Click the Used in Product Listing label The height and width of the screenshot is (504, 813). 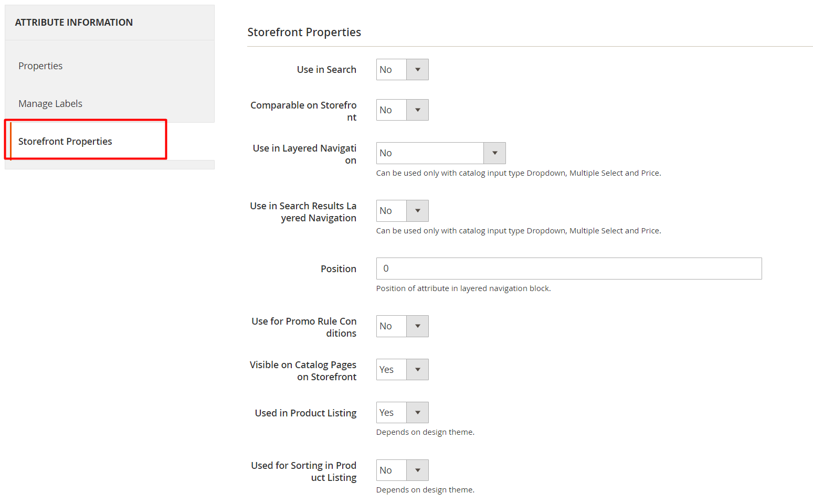coord(305,413)
